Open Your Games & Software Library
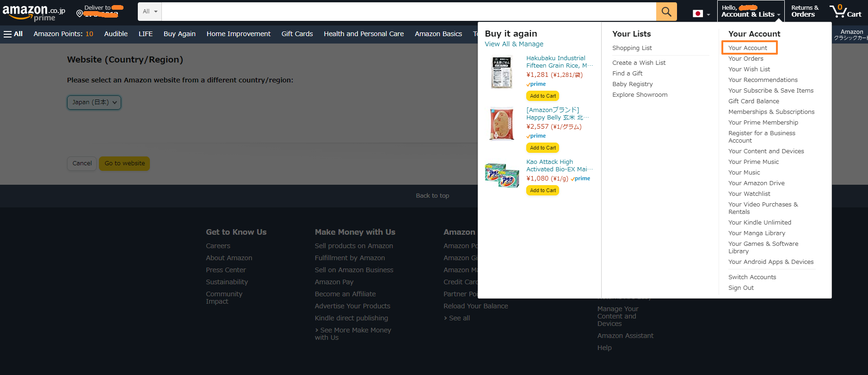Image resolution: width=868 pixels, height=375 pixels. 763,248
